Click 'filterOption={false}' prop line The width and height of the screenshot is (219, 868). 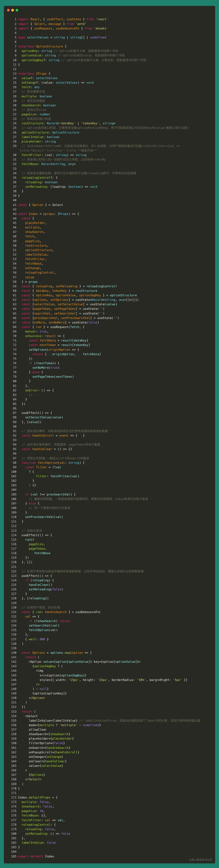tap(47, 743)
